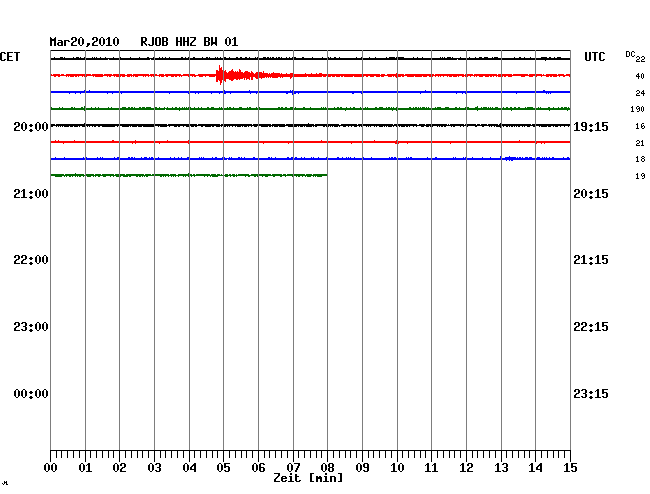Select the 23:00 CET time label
Image resolution: width=650 pixels, height=494 pixels.
tap(31, 327)
